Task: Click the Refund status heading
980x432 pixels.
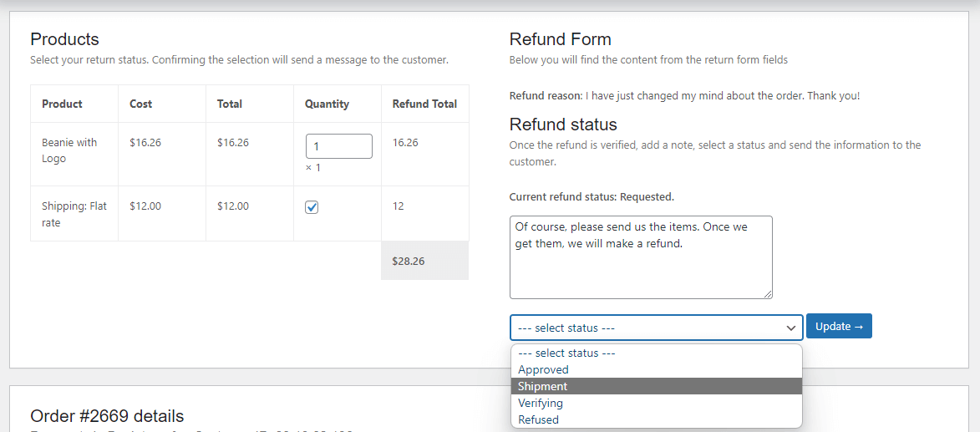Action: pos(563,124)
